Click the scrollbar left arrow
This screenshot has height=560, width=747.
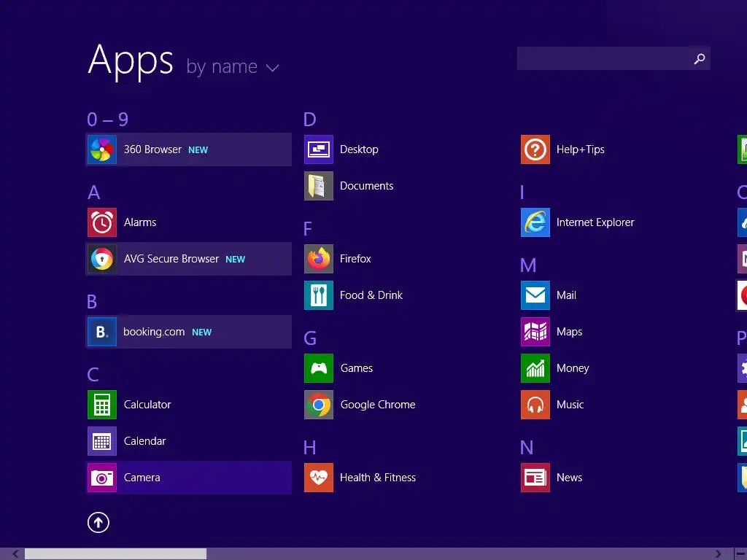click(15, 554)
